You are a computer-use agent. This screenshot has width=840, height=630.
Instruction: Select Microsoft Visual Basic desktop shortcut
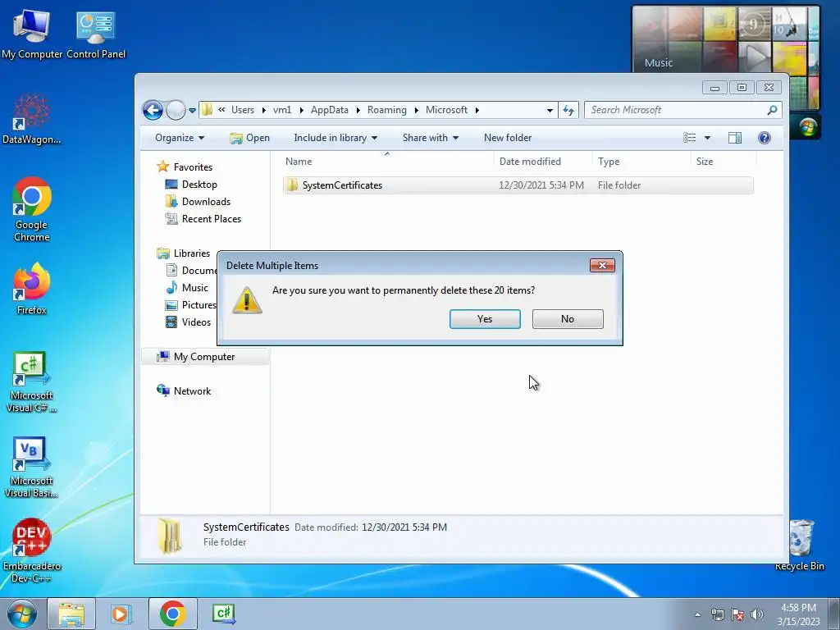click(32, 468)
